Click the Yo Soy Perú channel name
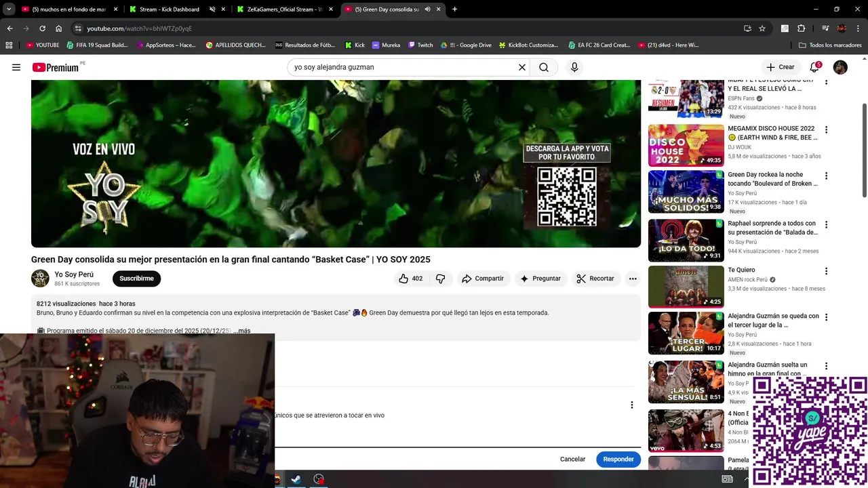 (74, 274)
